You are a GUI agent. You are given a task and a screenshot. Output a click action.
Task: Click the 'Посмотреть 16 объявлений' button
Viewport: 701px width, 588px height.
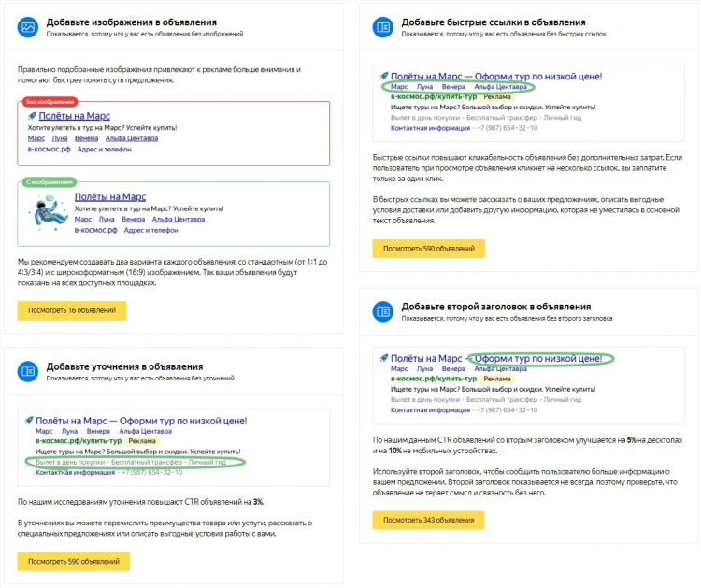[x=72, y=310]
